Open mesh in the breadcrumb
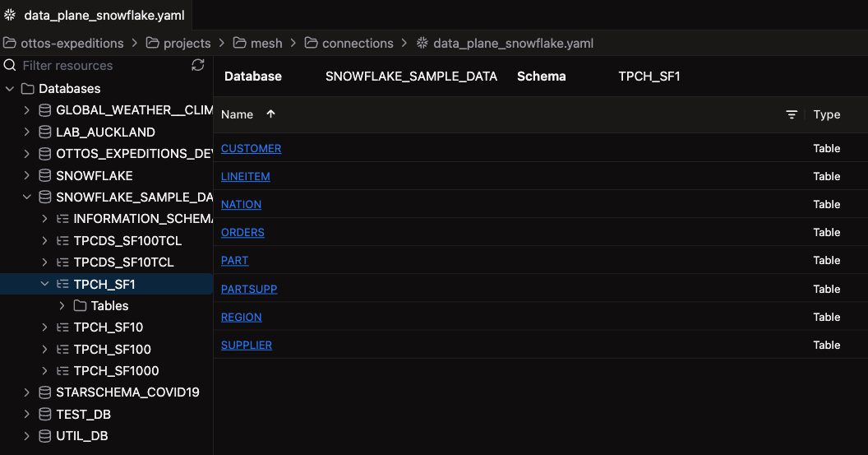The width and height of the screenshot is (868, 455). (266, 44)
